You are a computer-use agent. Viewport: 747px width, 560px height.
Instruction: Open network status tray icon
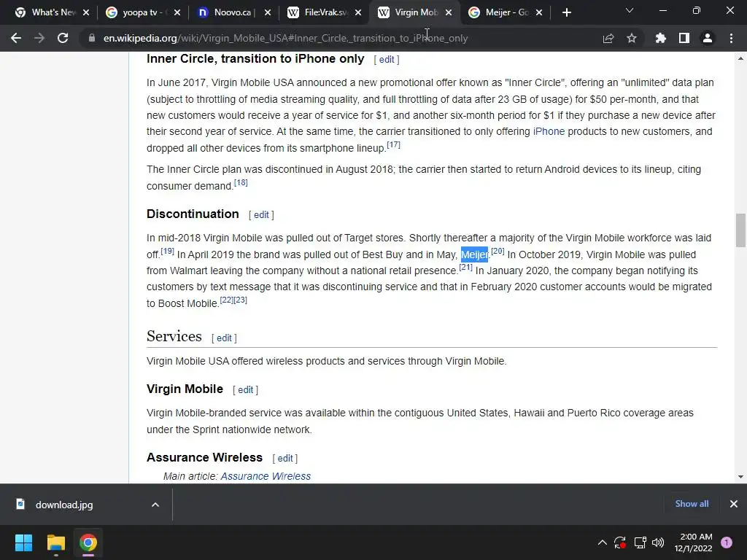click(640, 542)
